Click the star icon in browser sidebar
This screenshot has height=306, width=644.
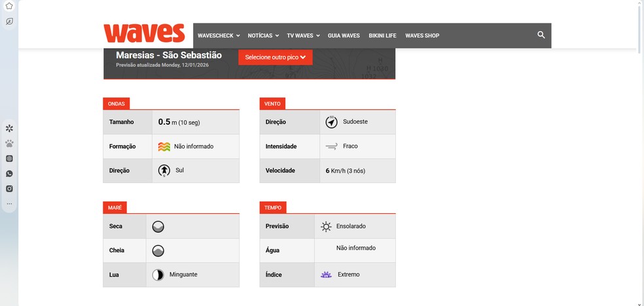(x=9, y=6)
